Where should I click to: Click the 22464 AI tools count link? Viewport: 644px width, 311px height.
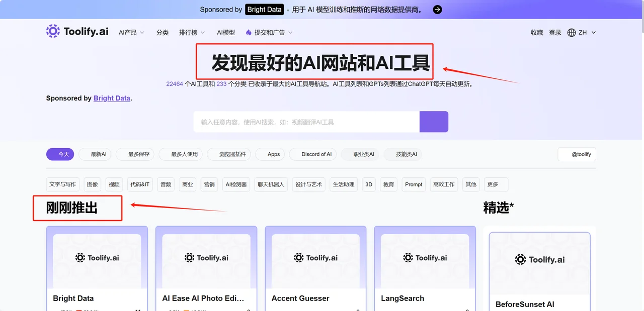175,84
